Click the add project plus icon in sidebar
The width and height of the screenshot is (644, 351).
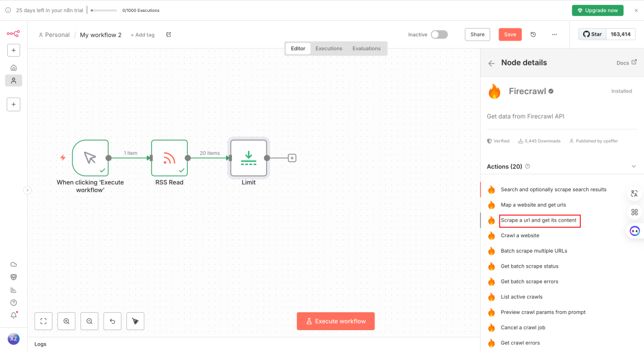click(x=14, y=104)
